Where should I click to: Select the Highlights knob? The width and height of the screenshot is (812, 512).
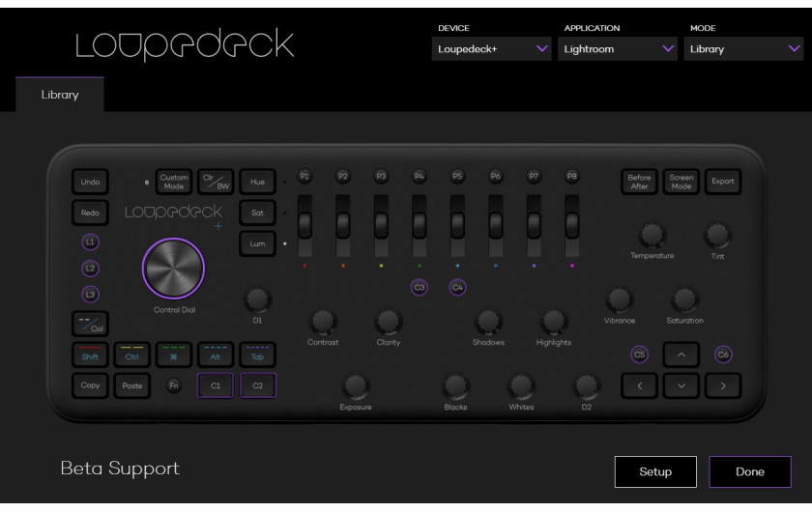(x=554, y=322)
